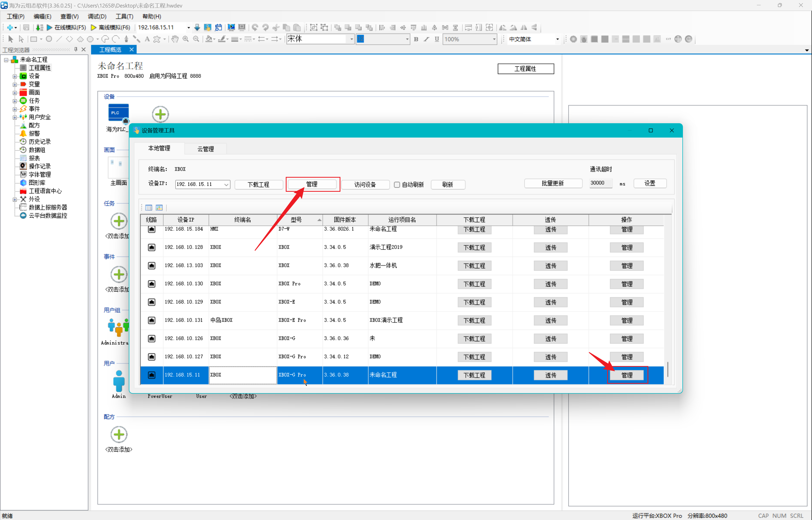
Task: Switch to 云管理 tab
Action: point(205,149)
